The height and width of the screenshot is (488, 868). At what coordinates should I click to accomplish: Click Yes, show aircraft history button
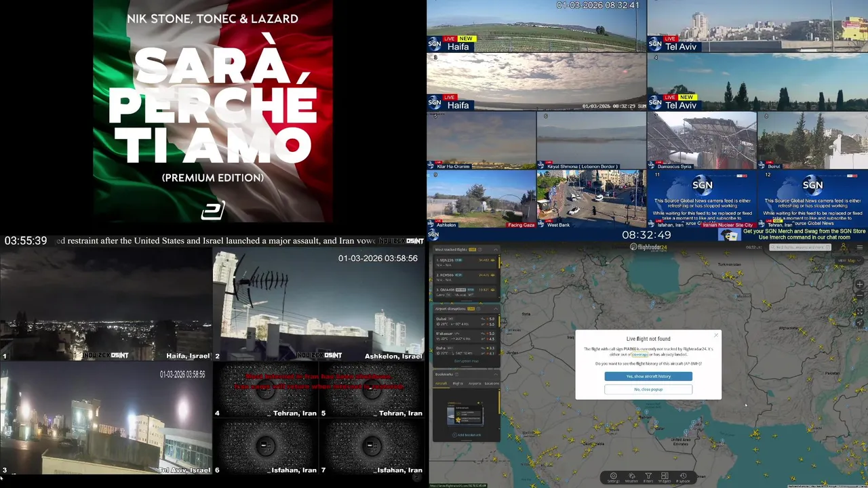(x=648, y=376)
